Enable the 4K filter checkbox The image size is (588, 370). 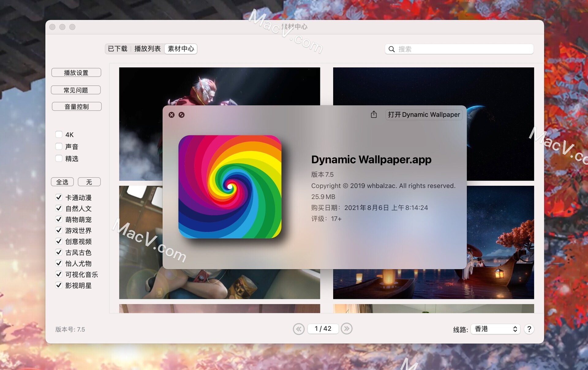coord(58,134)
